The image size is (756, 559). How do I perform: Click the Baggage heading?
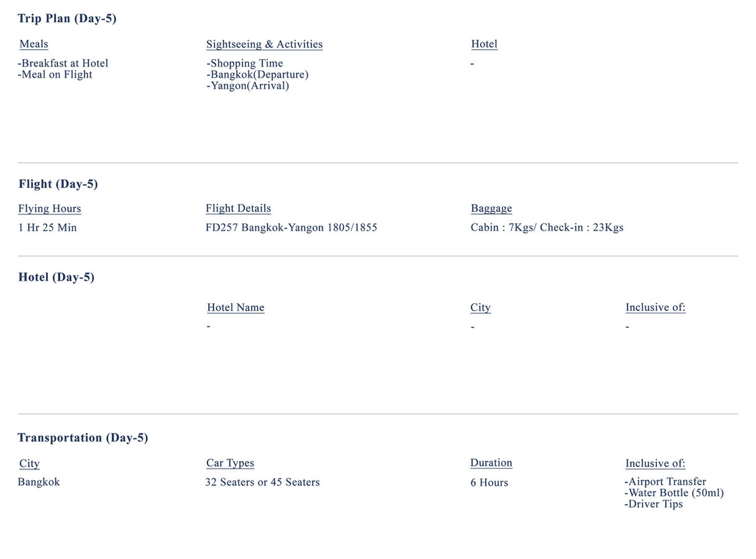pyautogui.click(x=491, y=209)
